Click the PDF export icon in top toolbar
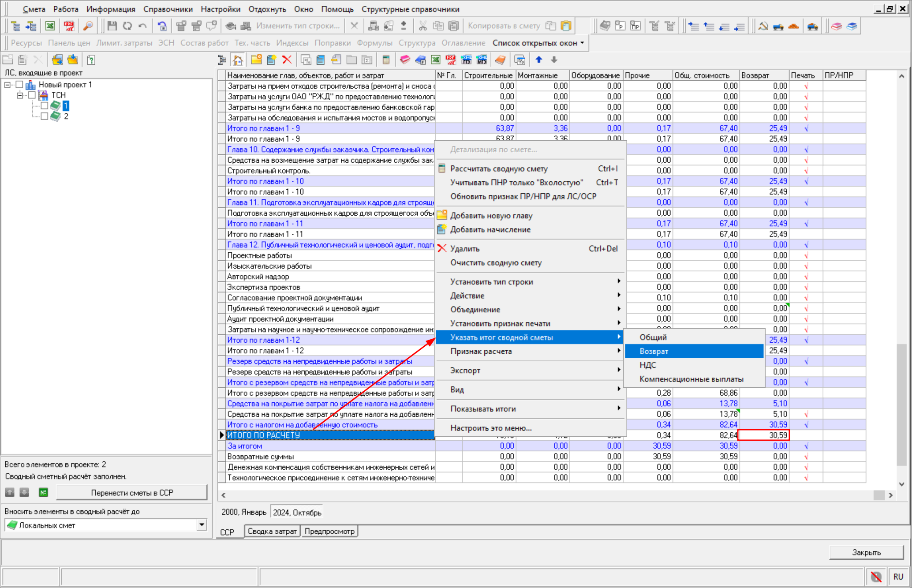The width and height of the screenshot is (912, 588). pos(69,26)
